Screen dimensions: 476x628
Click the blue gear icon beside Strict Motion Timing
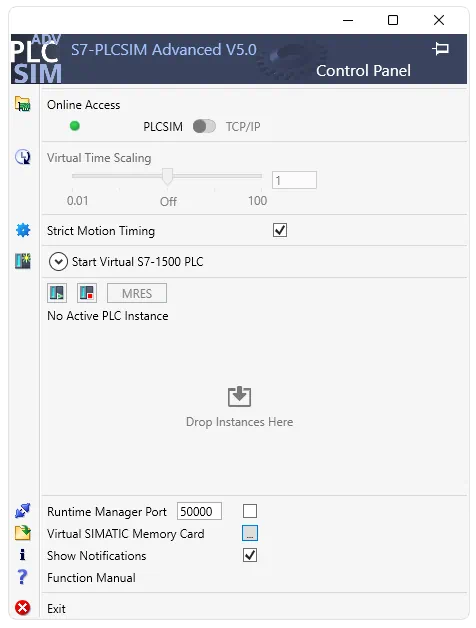pos(23,230)
